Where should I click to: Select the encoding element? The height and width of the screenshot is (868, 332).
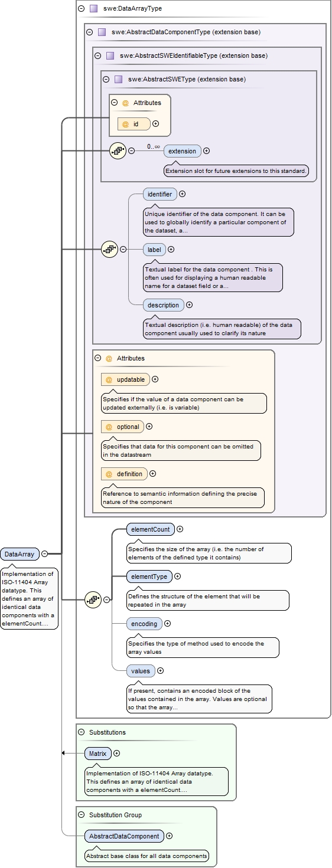click(x=144, y=623)
